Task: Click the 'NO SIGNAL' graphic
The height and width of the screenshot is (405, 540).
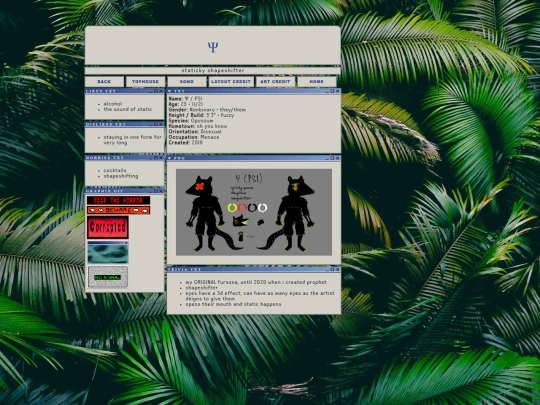Action: 108,277
